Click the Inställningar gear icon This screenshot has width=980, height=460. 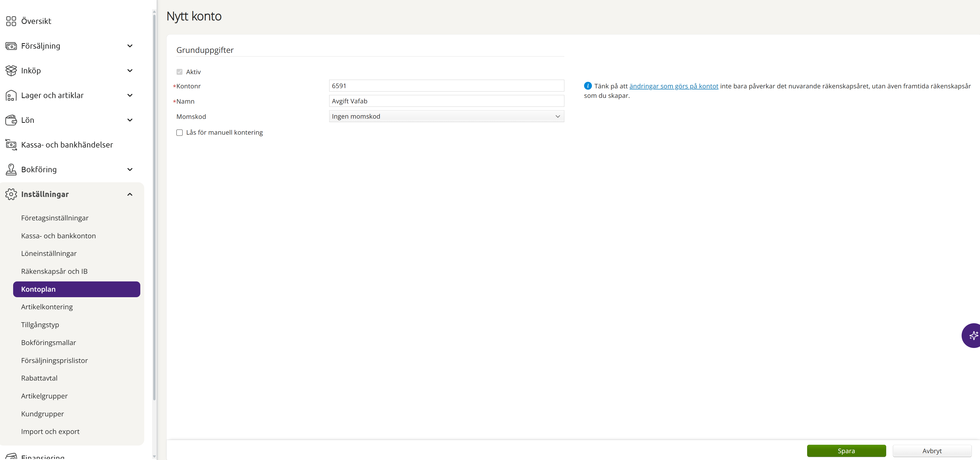(11, 194)
